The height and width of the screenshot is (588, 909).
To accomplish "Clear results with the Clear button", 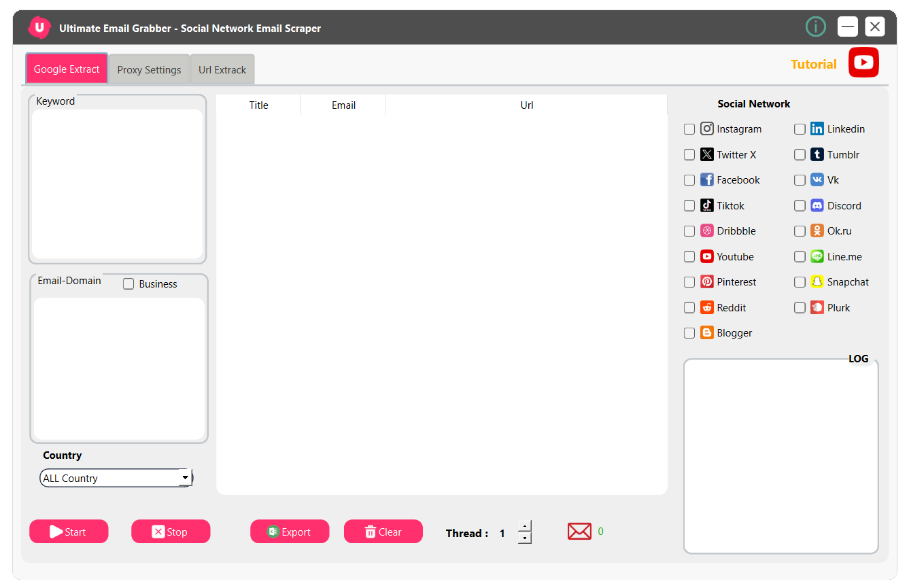I will click(383, 532).
